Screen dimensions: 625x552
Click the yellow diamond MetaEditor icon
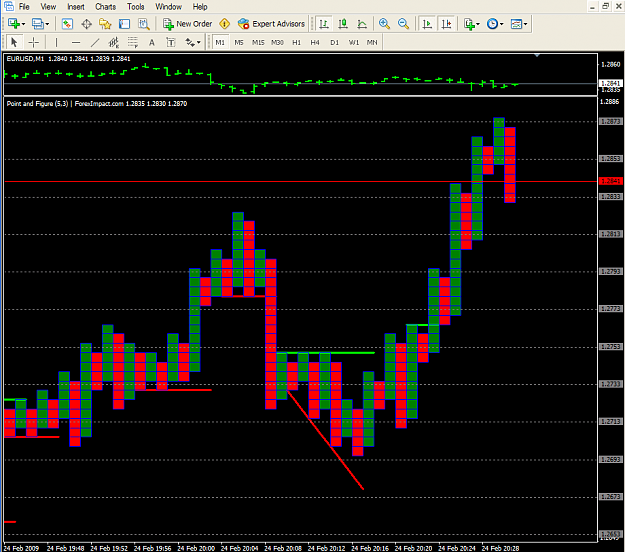(x=224, y=24)
